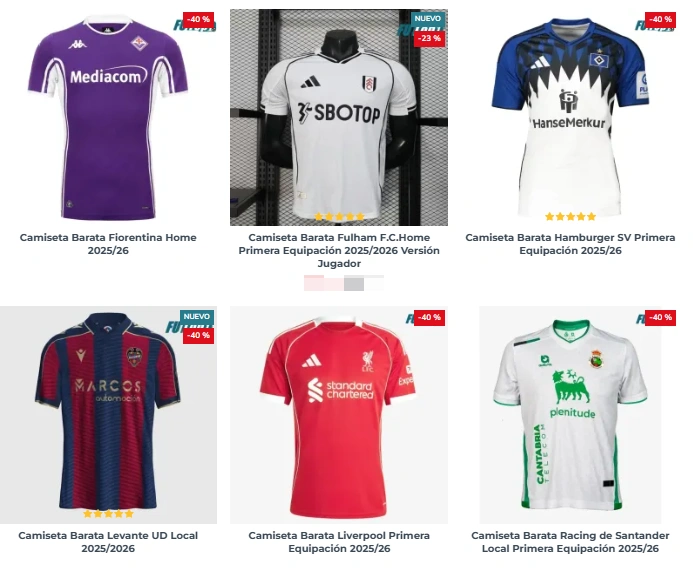Open the Levante UD Local 2025/2026 link
The height and width of the screenshot is (584, 693).
(108, 542)
